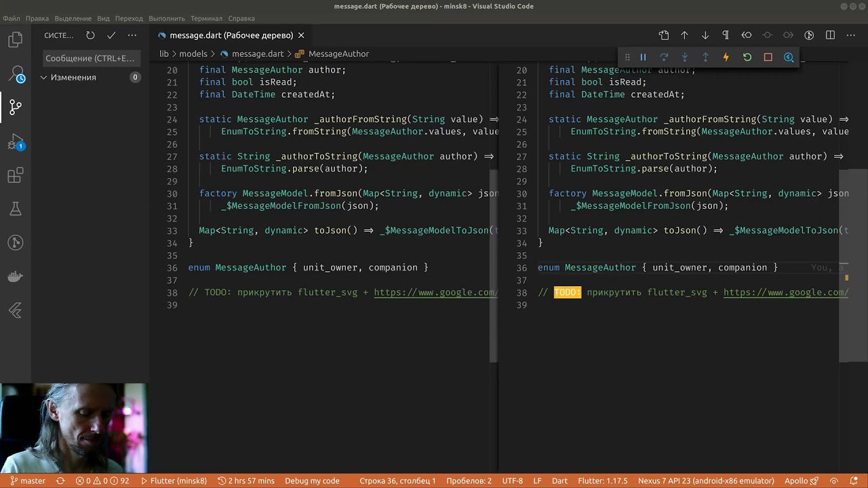Open the Search view in activity bar
This screenshot has height=488, width=868.
[15, 73]
